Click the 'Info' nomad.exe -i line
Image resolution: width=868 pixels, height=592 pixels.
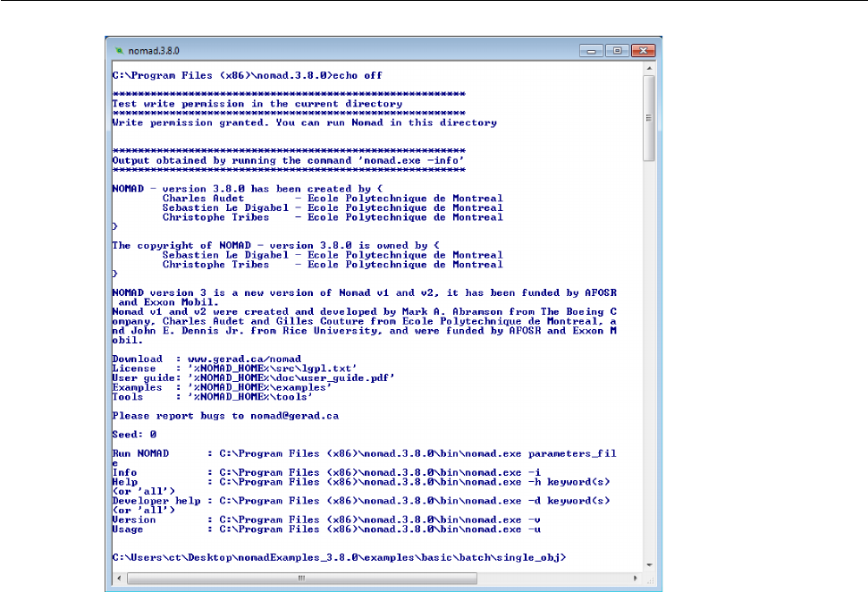coord(326,472)
